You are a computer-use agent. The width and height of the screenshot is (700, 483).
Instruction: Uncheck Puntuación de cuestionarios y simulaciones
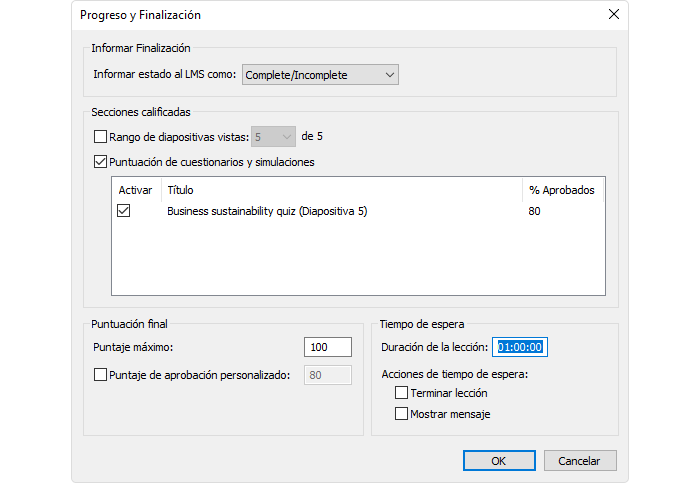(100, 161)
